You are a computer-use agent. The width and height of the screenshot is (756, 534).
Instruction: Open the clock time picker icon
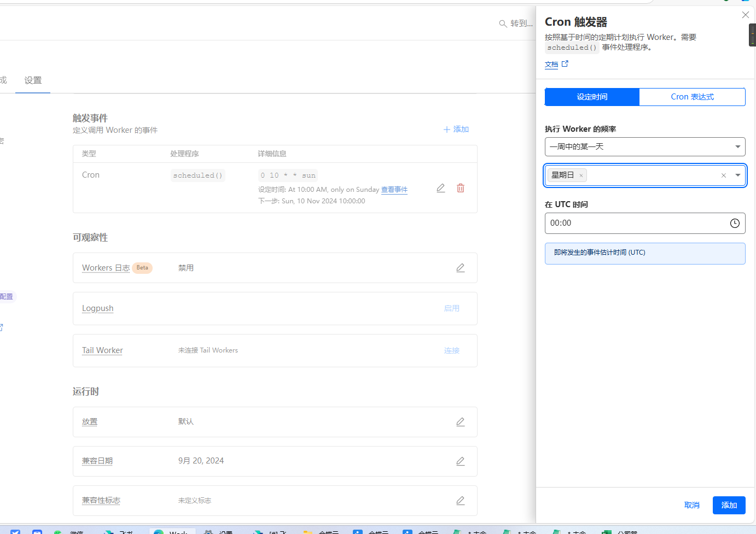point(735,223)
